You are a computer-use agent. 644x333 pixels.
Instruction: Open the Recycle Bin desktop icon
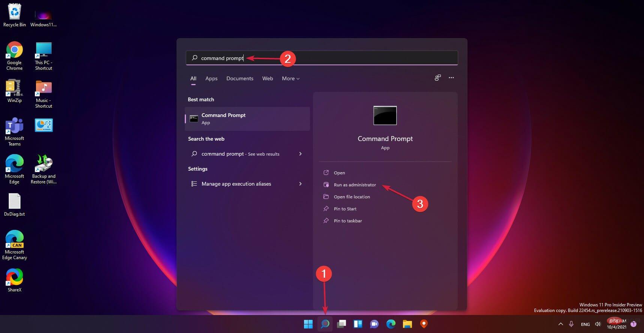(x=14, y=15)
